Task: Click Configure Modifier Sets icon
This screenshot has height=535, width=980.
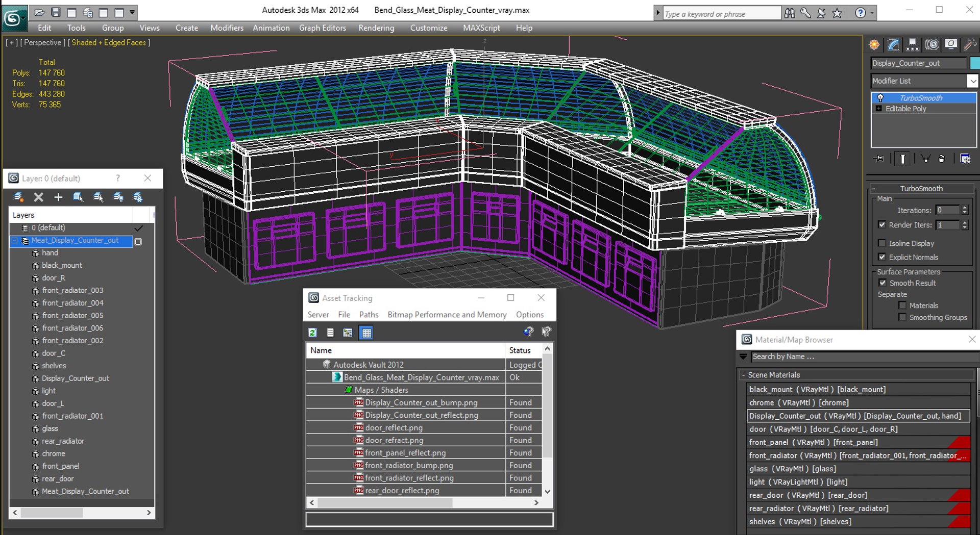Action: click(965, 159)
